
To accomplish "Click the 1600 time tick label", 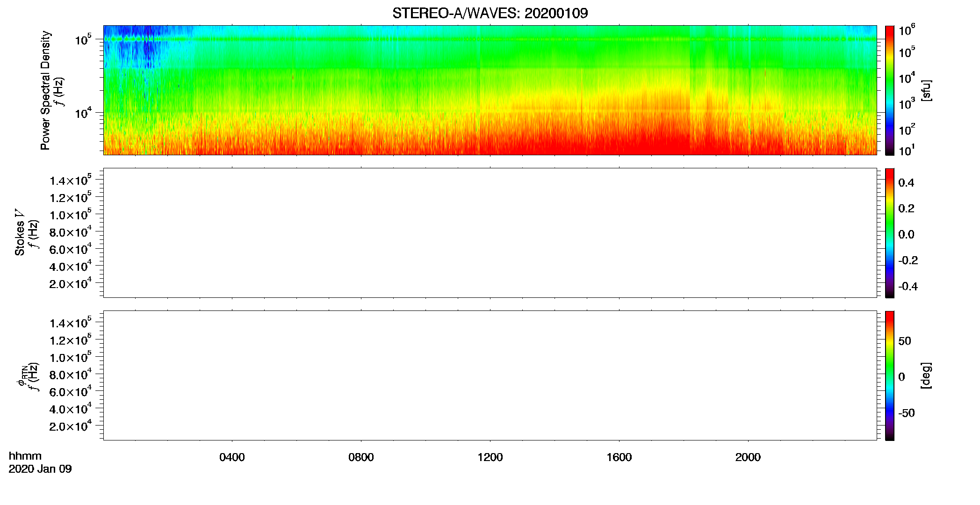I will coord(619,457).
